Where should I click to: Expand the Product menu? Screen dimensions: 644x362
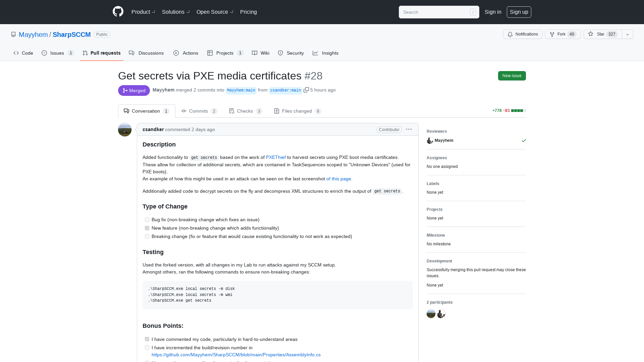(x=143, y=12)
